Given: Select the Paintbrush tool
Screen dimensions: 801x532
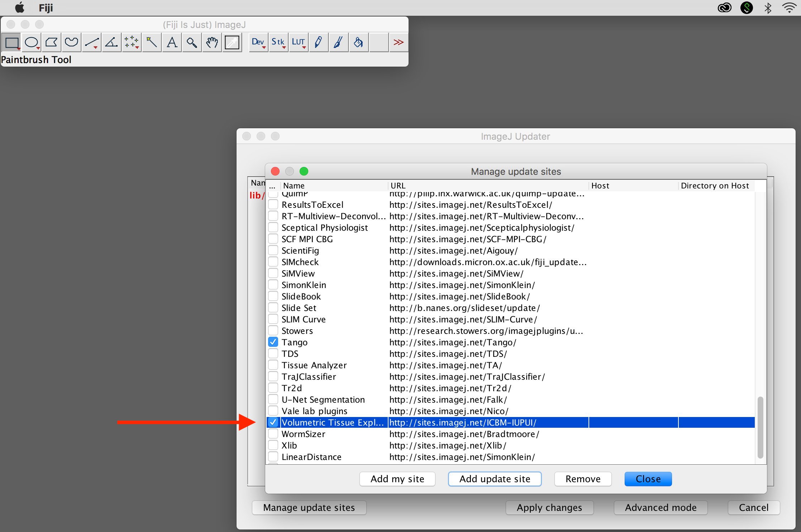Looking at the screenshot, I should click(337, 42).
